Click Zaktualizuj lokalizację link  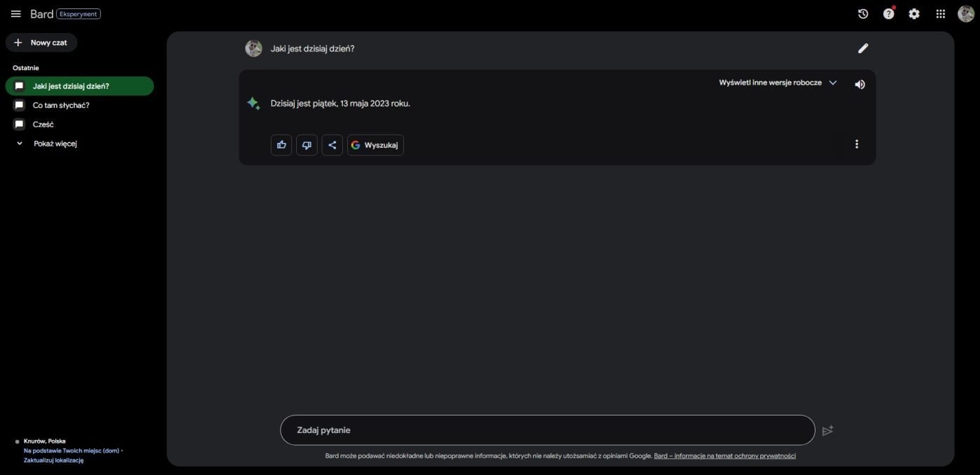click(54, 460)
